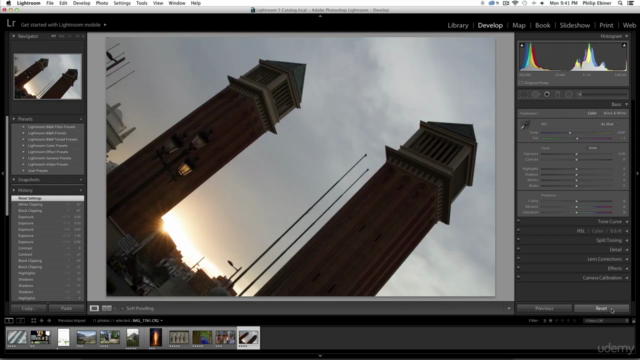Click the Copy... button
Image resolution: width=640 pixels, height=360 pixels.
[29, 308]
